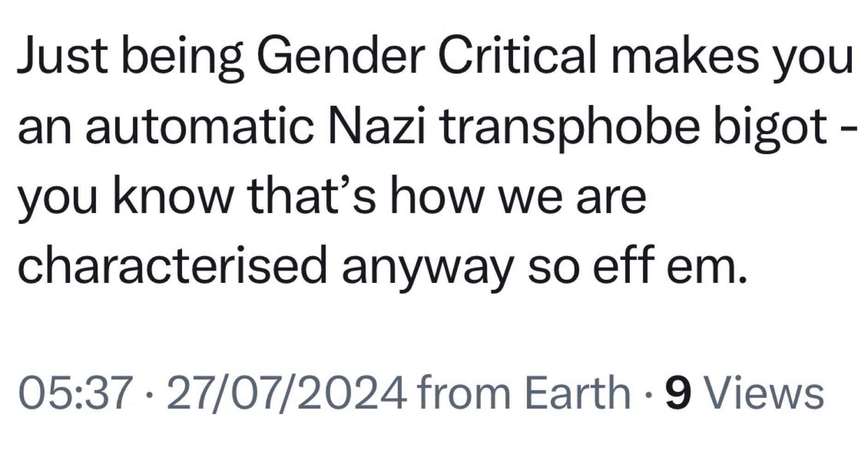Screen dimensions: 868x451
Task: Click the 27/07/2024 date
Action: point(286,392)
